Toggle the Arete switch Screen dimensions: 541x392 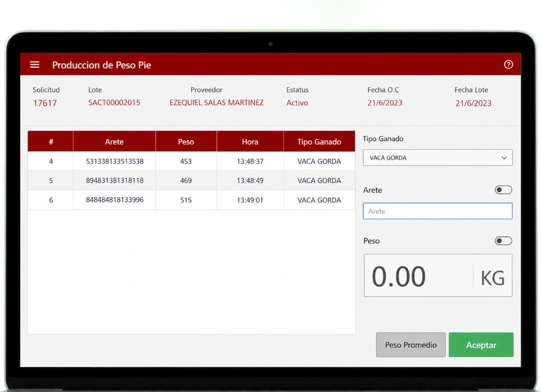(x=503, y=190)
